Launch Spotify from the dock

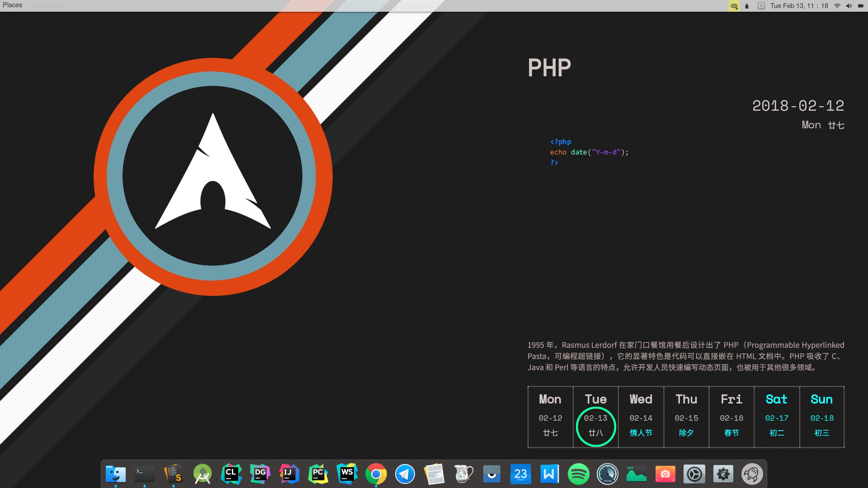click(578, 474)
